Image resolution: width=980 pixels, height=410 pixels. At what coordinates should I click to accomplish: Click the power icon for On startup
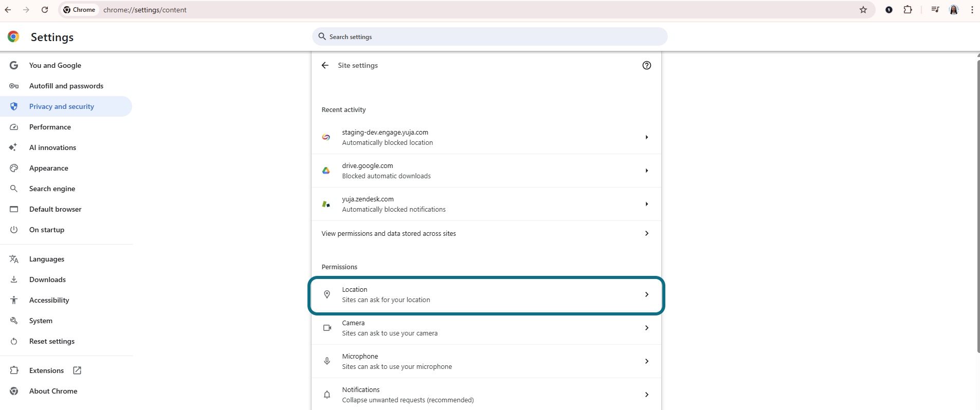tap(14, 230)
